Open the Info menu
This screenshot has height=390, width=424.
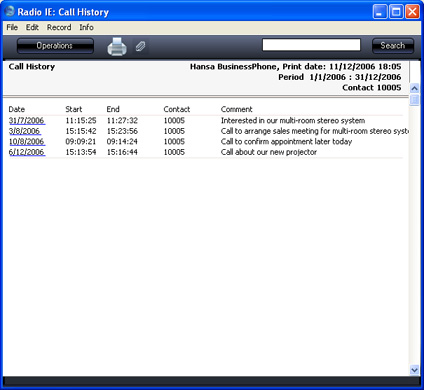(x=86, y=27)
